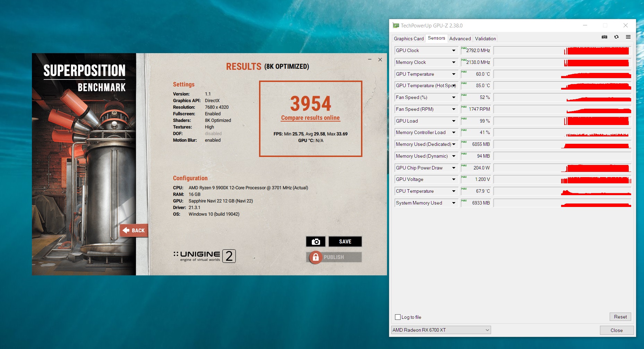Take Superposition results screenshot with camera button
This screenshot has width=644, height=349.
[316, 241]
